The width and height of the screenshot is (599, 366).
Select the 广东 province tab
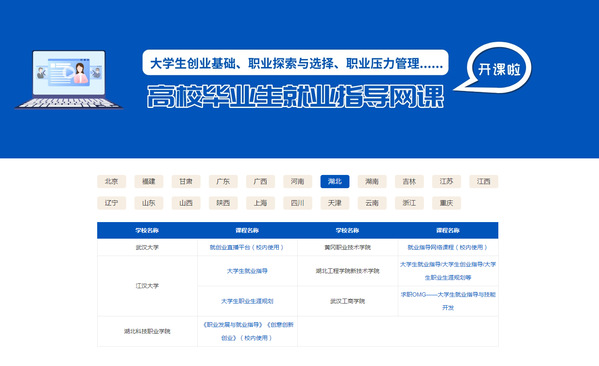pos(223,181)
